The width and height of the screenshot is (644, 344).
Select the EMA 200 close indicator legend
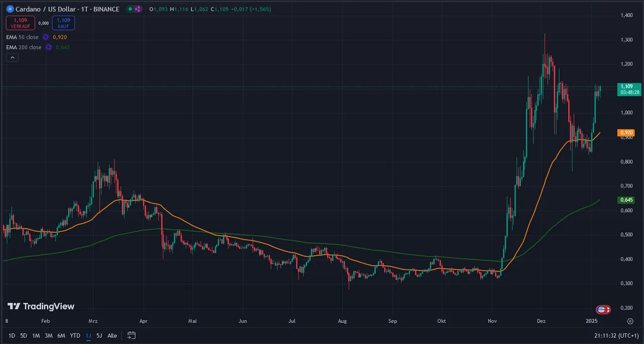pyautogui.click(x=24, y=47)
